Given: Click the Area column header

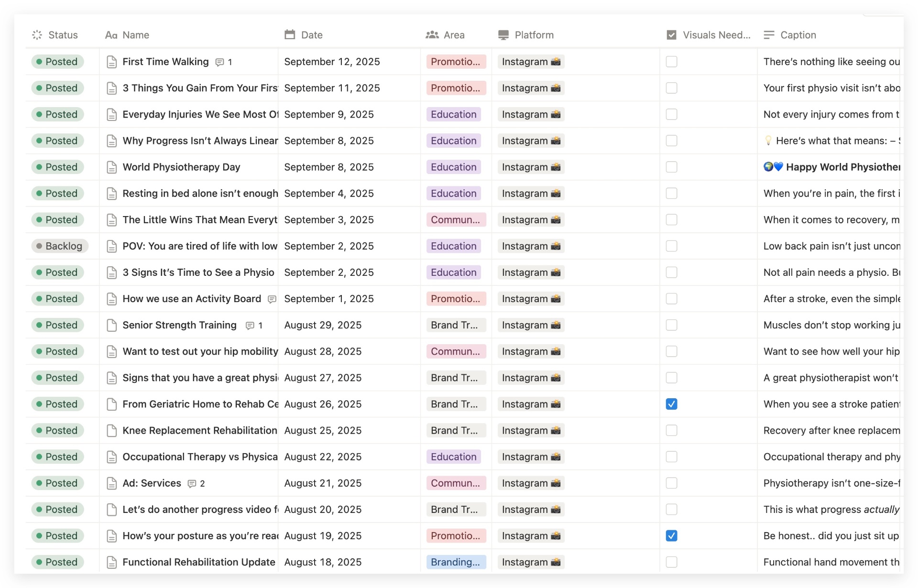Looking at the screenshot, I should click(x=456, y=35).
